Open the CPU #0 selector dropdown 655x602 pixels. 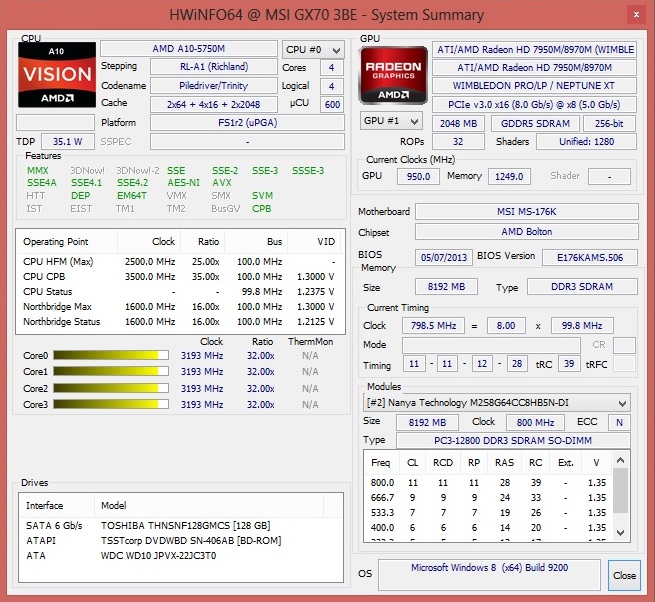pos(313,50)
